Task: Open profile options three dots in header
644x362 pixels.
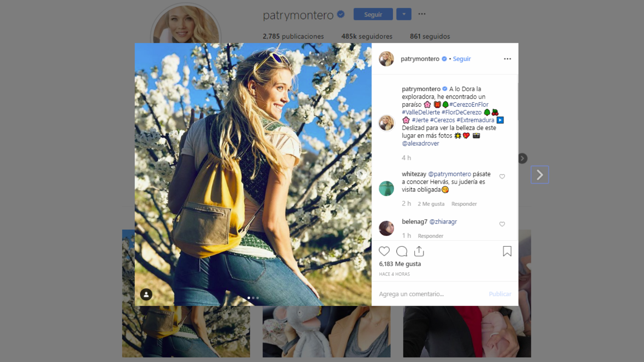Action: pyautogui.click(x=422, y=14)
